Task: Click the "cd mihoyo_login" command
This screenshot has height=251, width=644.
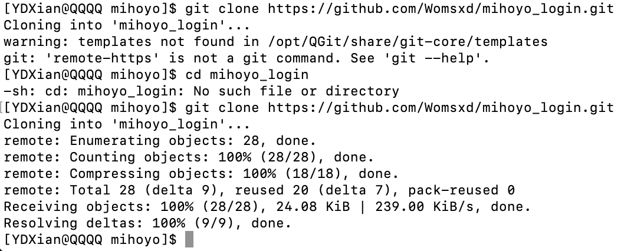Action: tap(247, 75)
